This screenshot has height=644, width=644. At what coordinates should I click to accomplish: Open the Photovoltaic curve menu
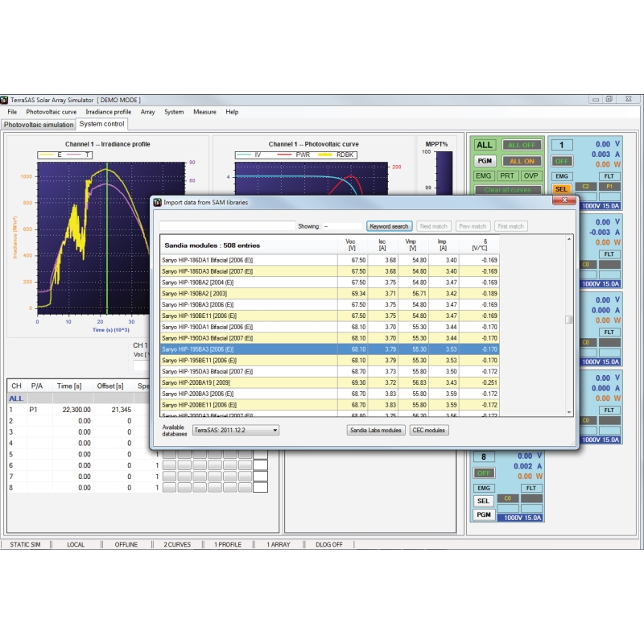click(52, 112)
